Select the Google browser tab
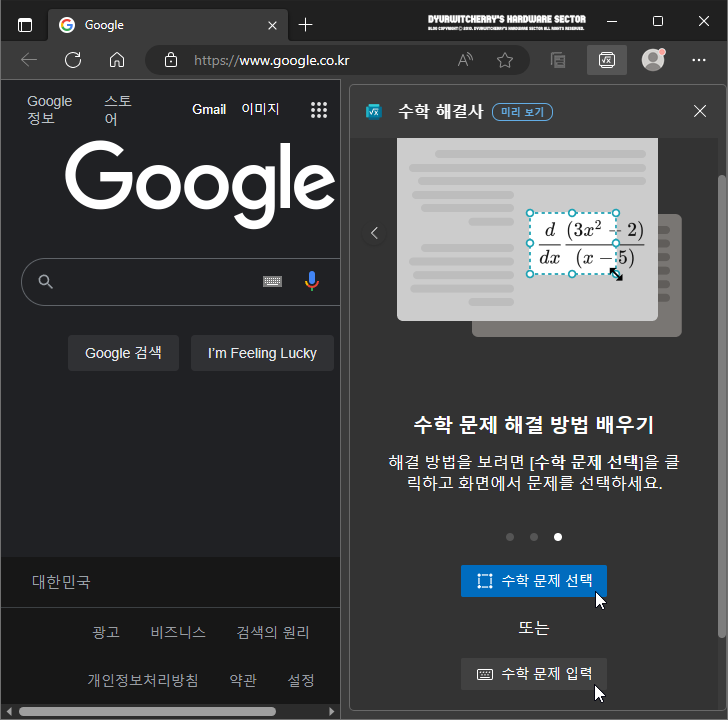Image resolution: width=728 pixels, height=720 pixels. 168,25
